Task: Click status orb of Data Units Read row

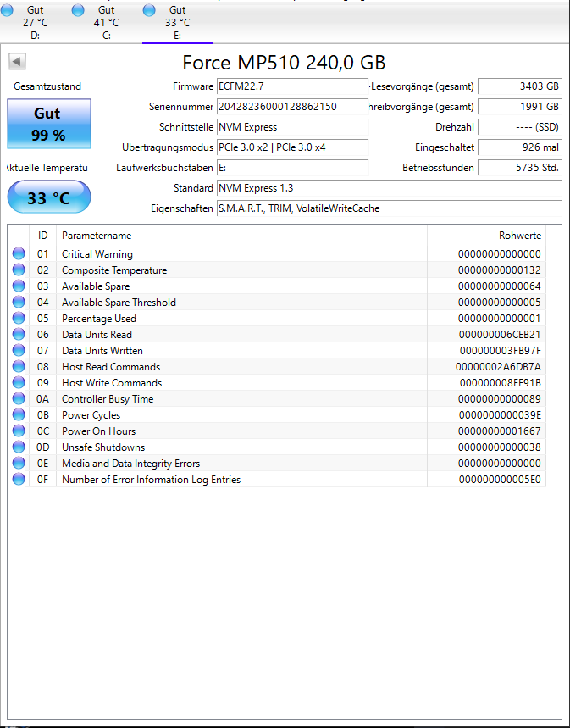Action: point(19,334)
